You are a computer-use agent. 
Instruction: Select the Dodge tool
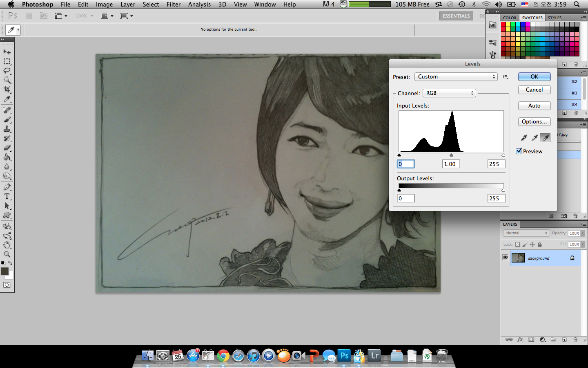pos(7,176)
